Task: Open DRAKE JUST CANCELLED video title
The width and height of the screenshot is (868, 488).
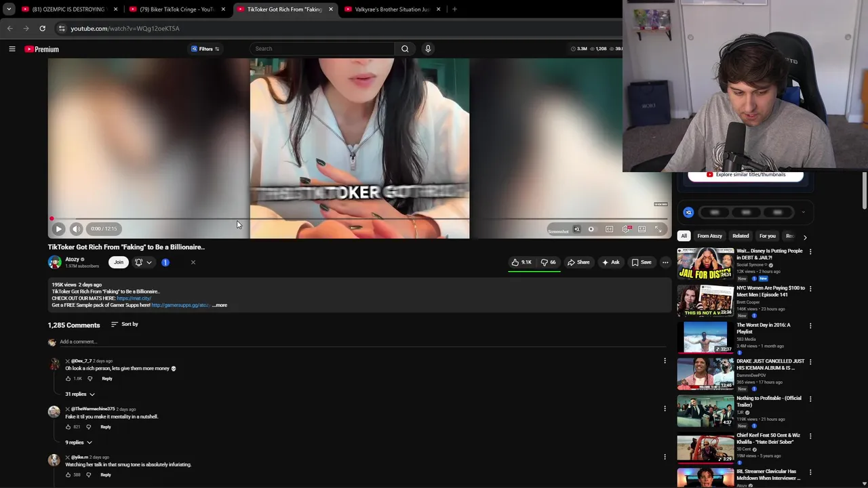Action: click(x=770, y=365)
